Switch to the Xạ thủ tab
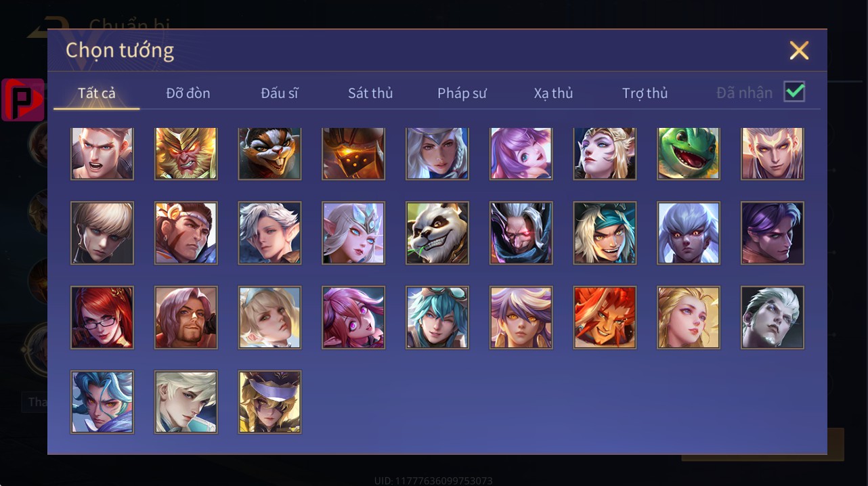868x486 pixels. (553, 93)
